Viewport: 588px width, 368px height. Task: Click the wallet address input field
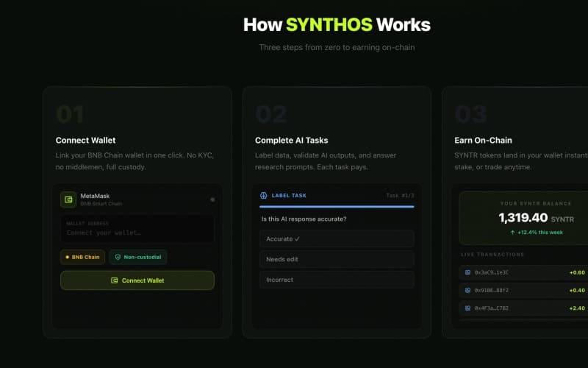click(137, 229)
